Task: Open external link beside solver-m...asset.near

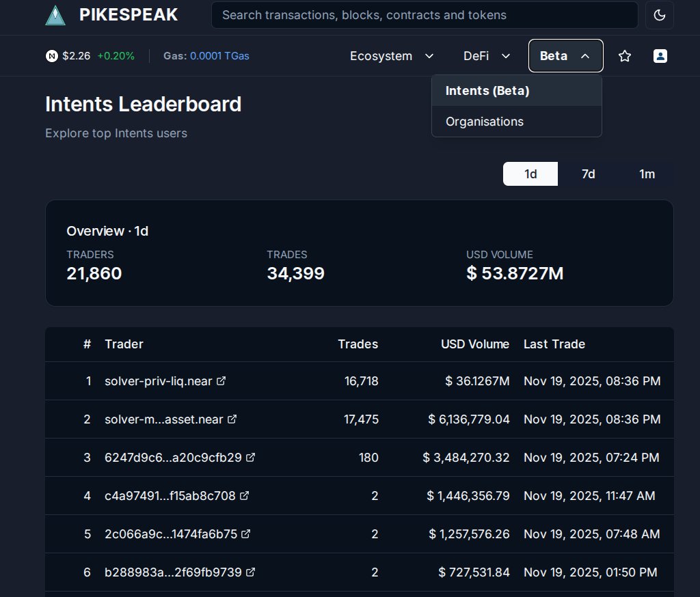Action: pos(232,419)
